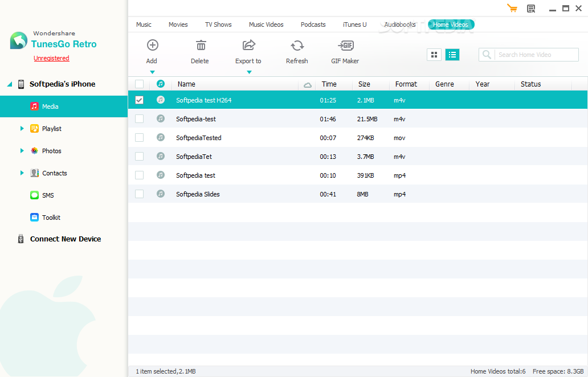The height and width of the screenshot is (377, 588).
Task: Select the SoftpediaTet video name
Action: point(194,157)
